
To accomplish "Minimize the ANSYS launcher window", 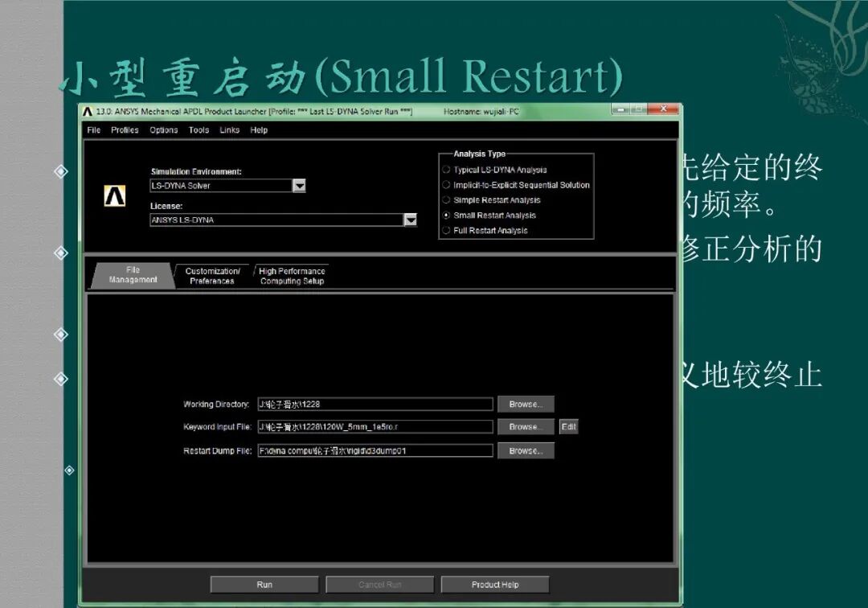I will click(x=621, y=109).
